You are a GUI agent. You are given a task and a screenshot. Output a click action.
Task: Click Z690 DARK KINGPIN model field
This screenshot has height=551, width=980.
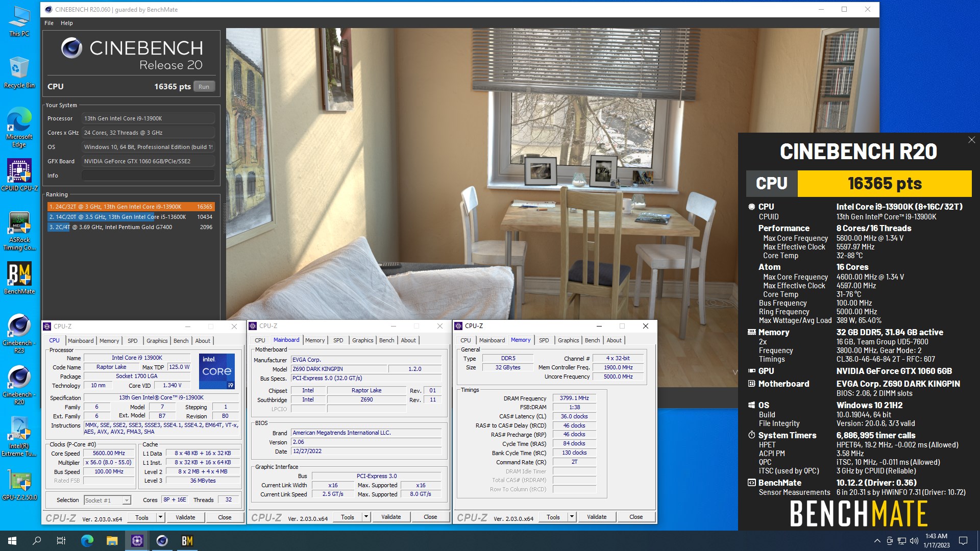[x=338, y=369]
